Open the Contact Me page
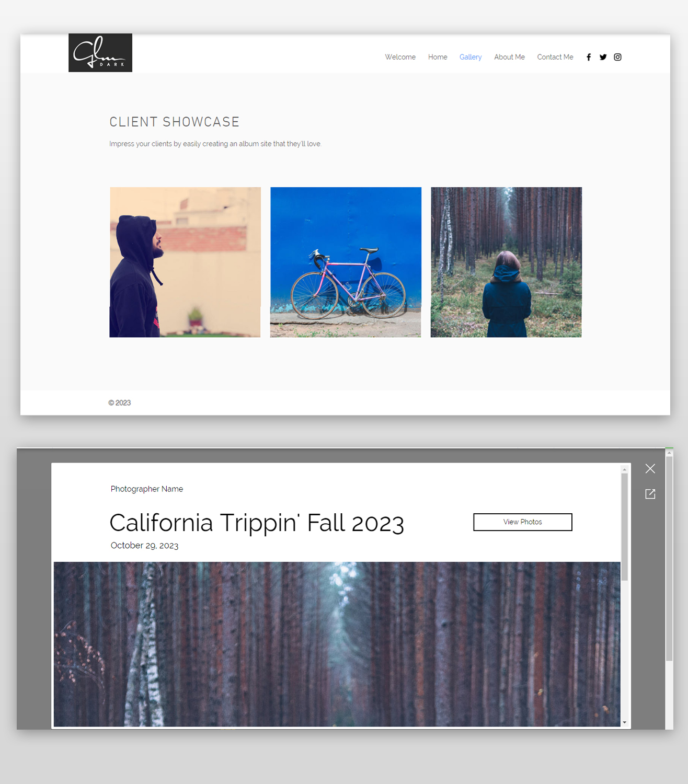Viewport: 688px width, 784px height. pos(555,57)
